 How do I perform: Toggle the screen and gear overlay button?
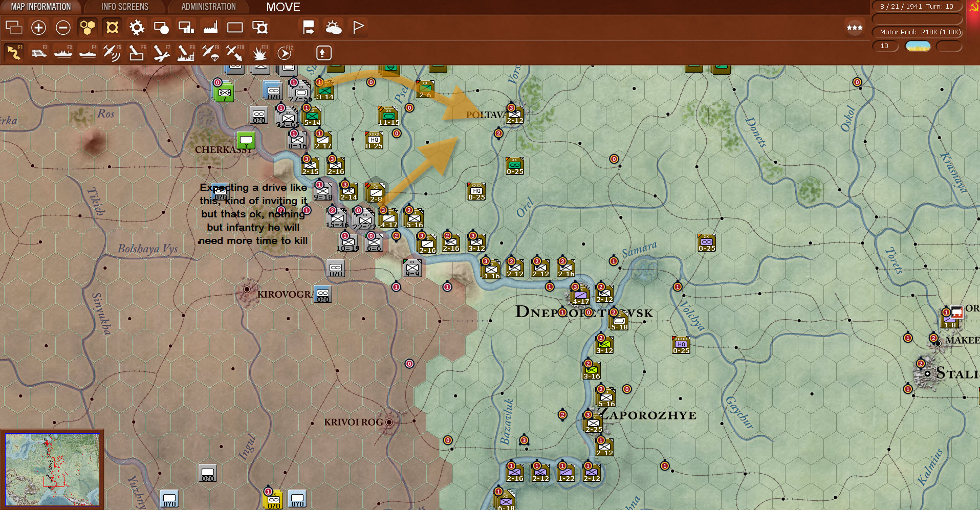click(x=260, y=28)
